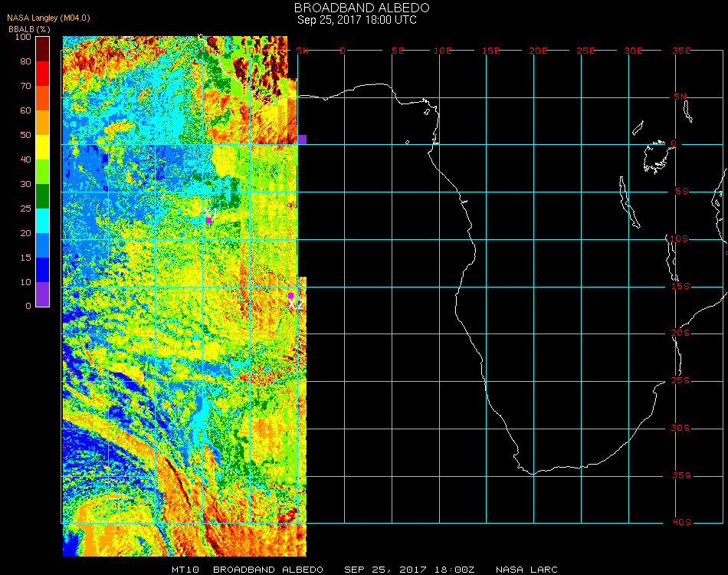
Task: Select the light blue 15-20 legend swatch
Action: click(43, 245)
